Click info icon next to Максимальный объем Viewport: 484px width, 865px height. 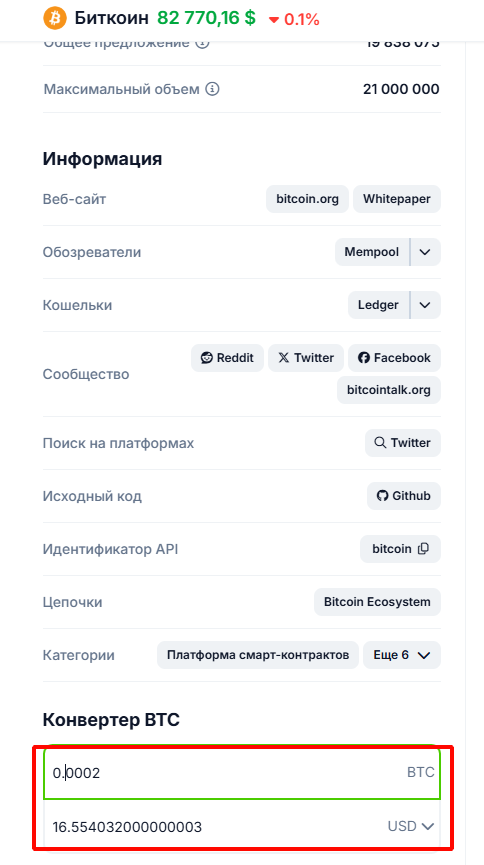212,89
